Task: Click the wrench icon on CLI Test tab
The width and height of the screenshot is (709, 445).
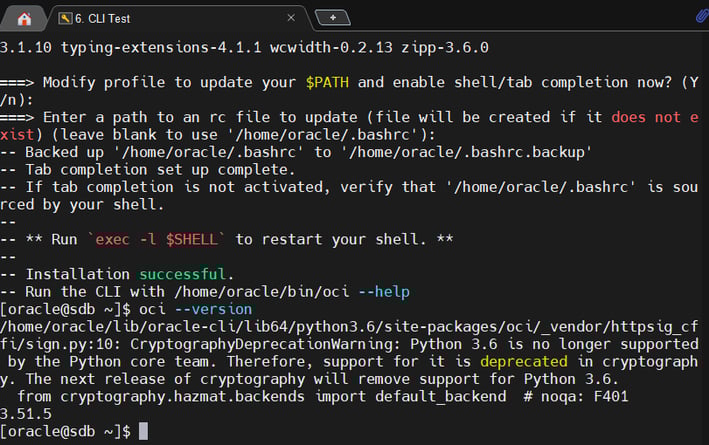Action: click(65, 18)
